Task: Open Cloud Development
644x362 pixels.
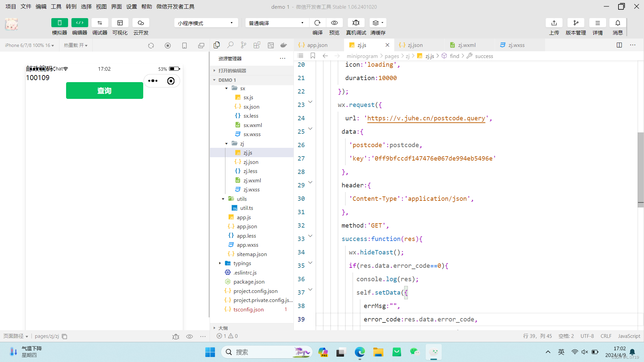Action: click(141, 23)
